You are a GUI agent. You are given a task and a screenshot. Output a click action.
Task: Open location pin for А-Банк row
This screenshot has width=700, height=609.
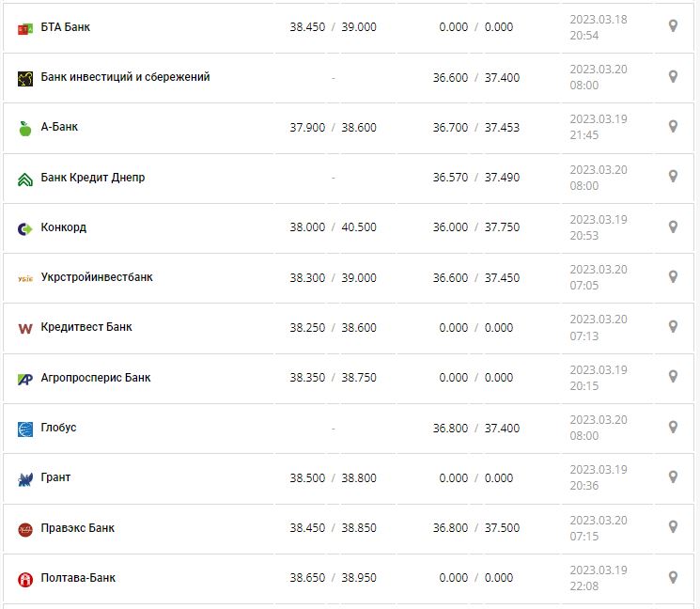tap(673, 126)
